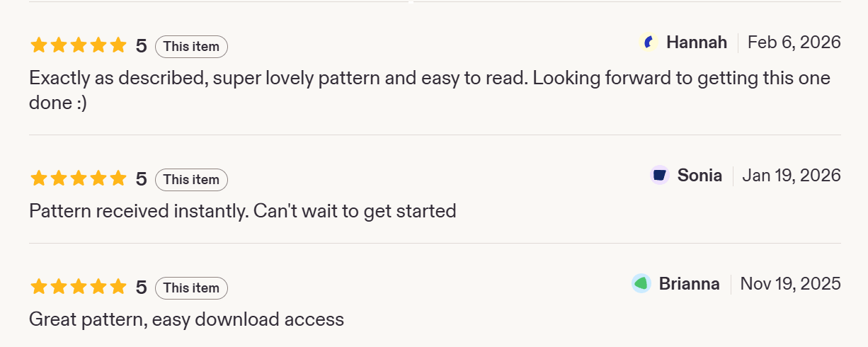Click the third star in Sonia's rating
Viewport: 868px width, 347px height.
(x=79, y=179)
